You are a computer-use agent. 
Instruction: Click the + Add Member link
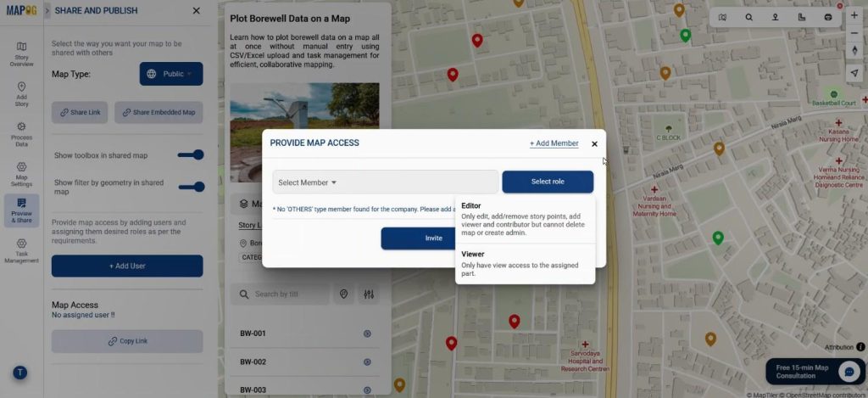tap(554, 143)
